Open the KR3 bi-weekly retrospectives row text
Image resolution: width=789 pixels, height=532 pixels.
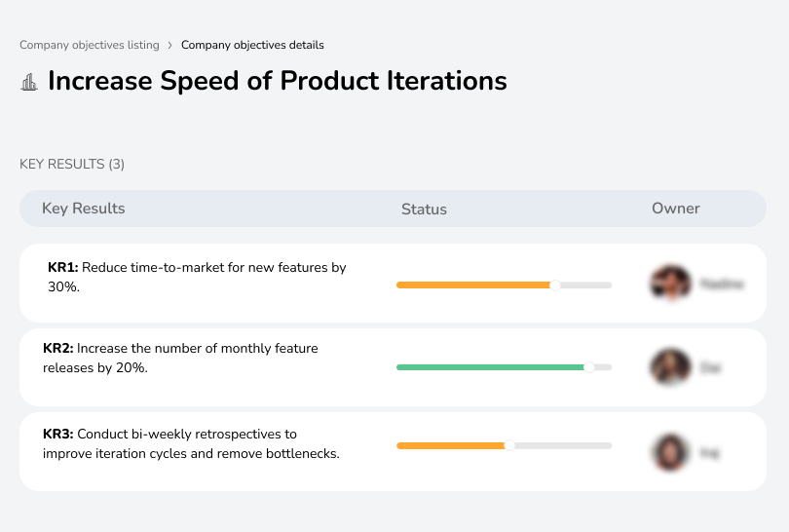coord(191,444)
